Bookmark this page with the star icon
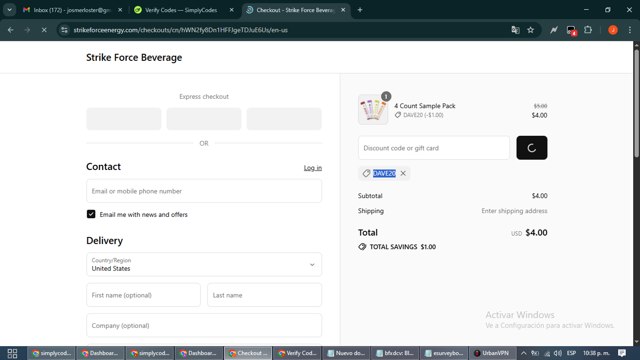 point(531,30)
